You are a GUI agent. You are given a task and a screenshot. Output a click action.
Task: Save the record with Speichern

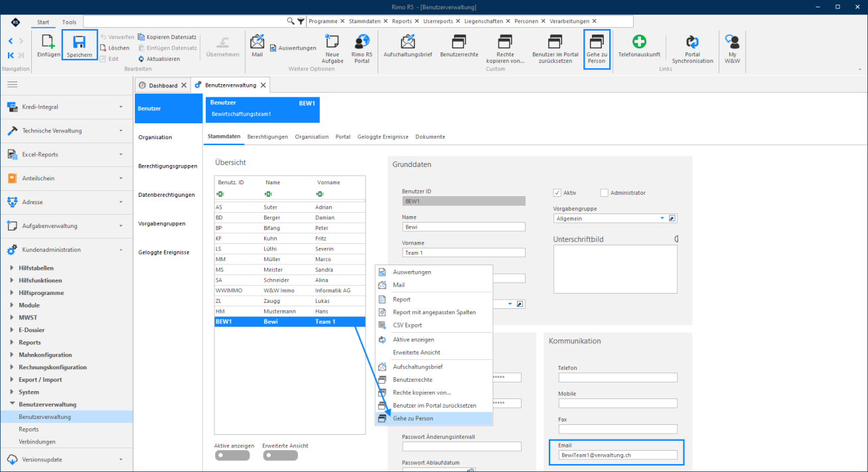[x=79, y=46]
